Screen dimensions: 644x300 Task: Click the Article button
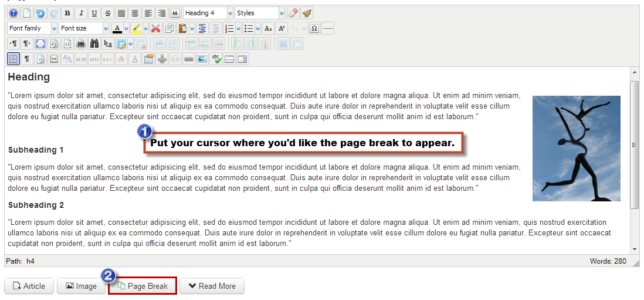(29, 286)
